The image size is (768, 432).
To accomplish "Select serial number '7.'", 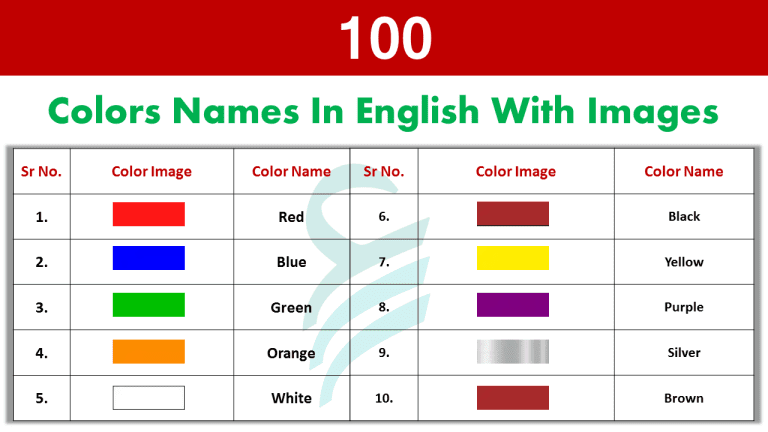I will click(x=384, y=262).
